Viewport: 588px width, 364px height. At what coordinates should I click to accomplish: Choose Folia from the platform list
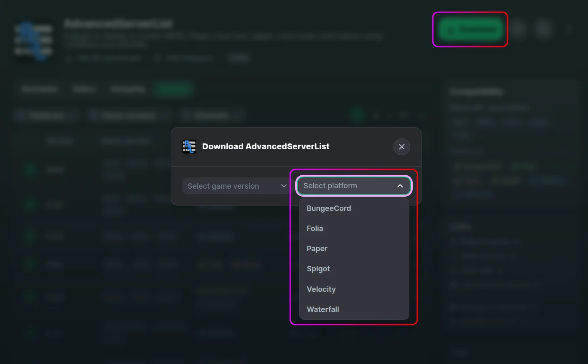(354, 229)
